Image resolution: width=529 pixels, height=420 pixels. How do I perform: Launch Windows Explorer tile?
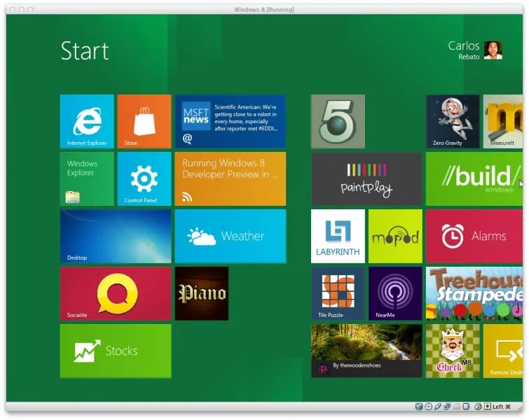87,178
